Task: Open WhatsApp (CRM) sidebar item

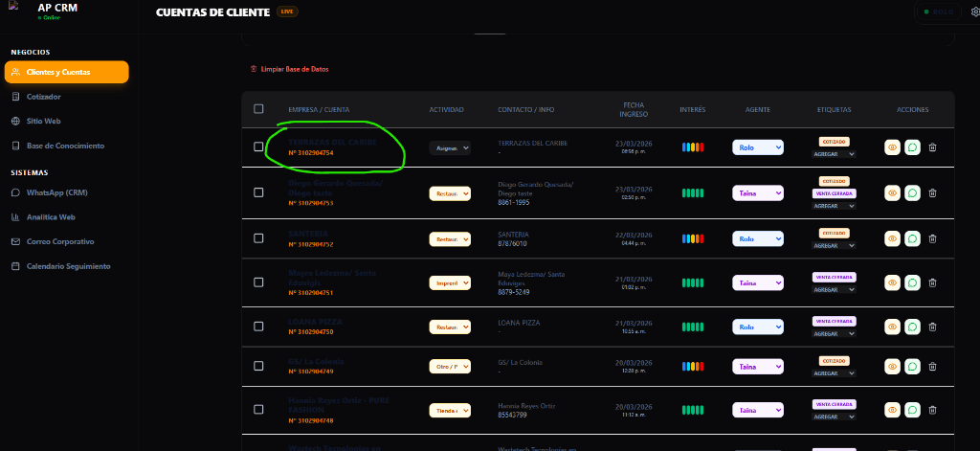Action: (x=57, y=192)
